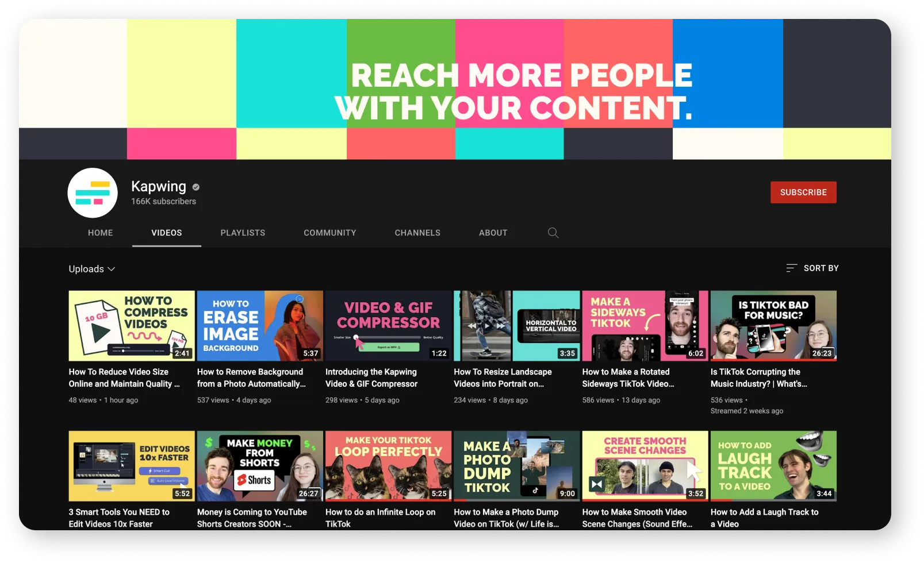The width and height of the screenshot is (924, 563).
Task: Play the 'Make a Sideways TikTok' thumbnail
Action: [x=645, y=326]
